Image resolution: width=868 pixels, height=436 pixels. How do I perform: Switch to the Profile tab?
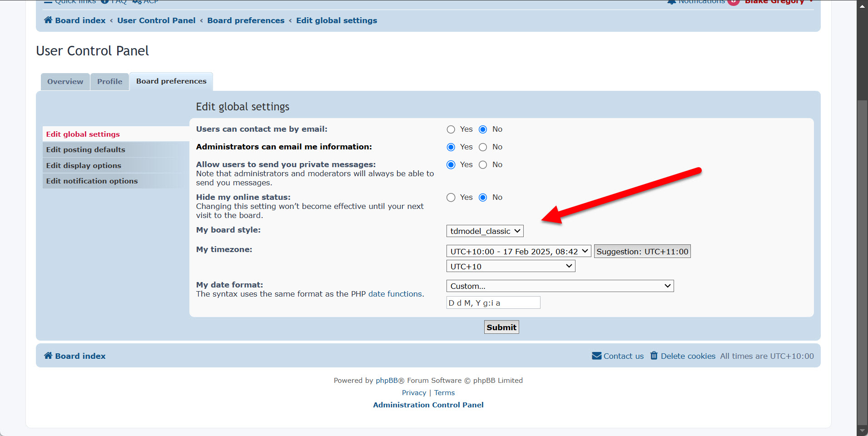coord(109,82)
